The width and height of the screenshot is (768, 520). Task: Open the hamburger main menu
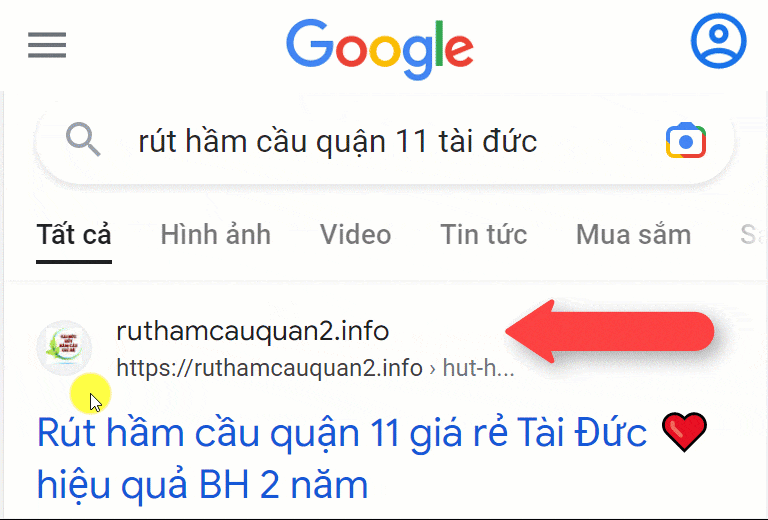point(47,45)
